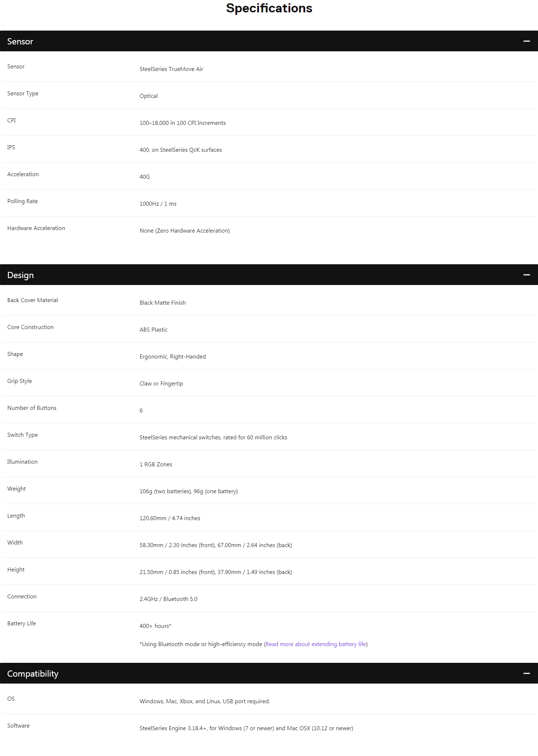The height and width of the screenshot is (756, 538).
Task: Click the black Sensor section header title
Action: click(x=20, y=41)
